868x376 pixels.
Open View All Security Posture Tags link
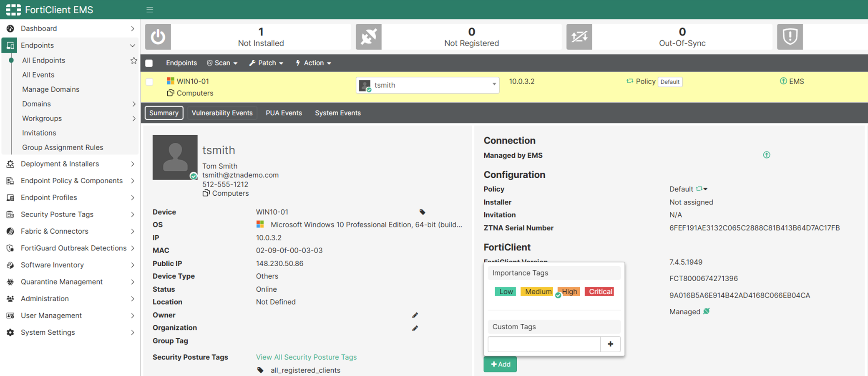pos(306,357)
